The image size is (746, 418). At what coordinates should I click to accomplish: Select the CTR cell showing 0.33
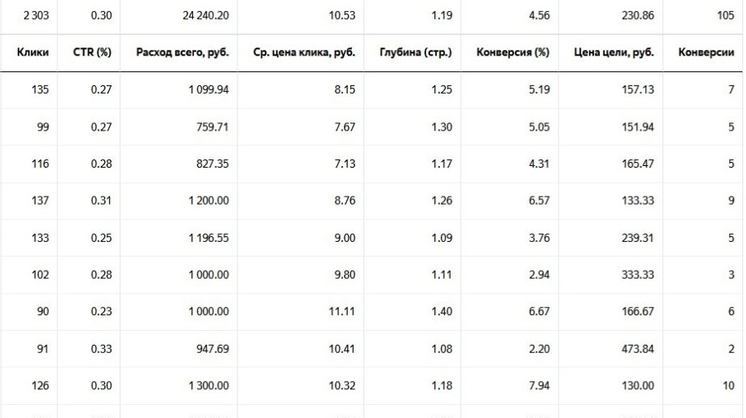(x=101, y=349)
